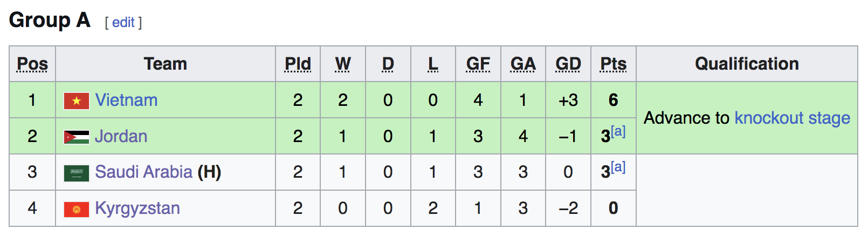Viewport: 868px width, 242px height.
Task: Open footnote [a] in Saudi Arabia's row
Action: coord(618,167)
